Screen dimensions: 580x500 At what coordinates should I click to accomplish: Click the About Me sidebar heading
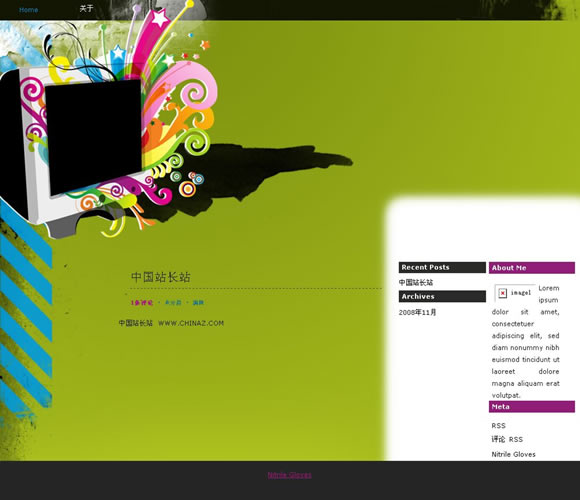coord(532,268)
